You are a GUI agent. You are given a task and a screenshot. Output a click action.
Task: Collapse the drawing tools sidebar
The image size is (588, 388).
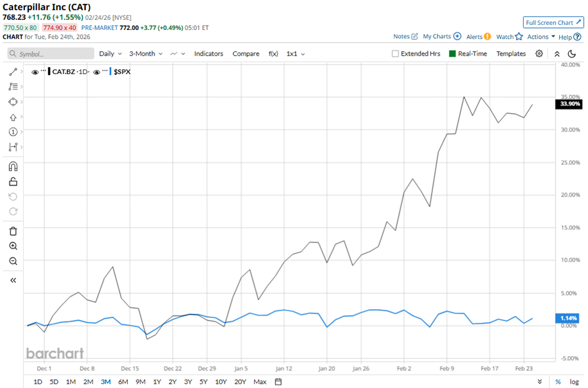(13, 280)
